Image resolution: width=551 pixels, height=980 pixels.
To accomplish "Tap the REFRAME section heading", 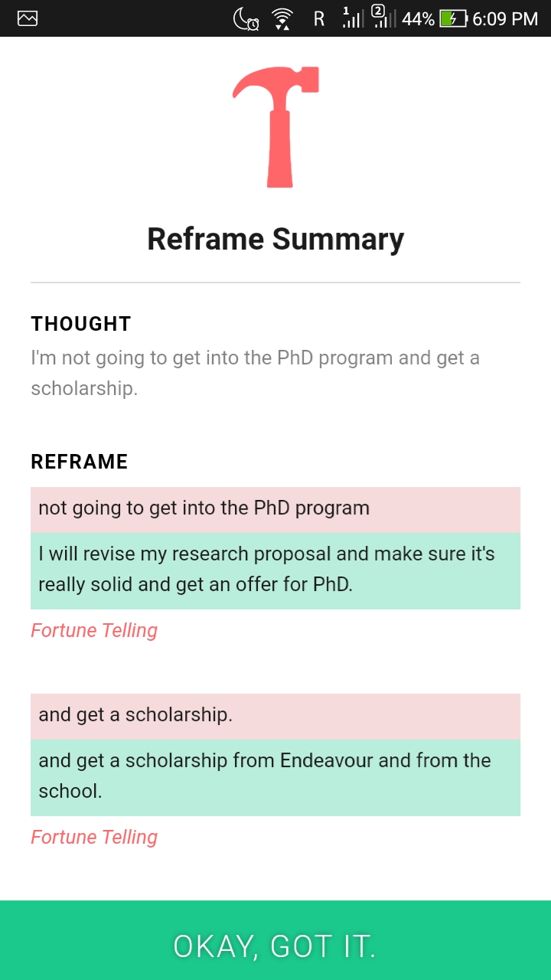I will coord(80,462).
